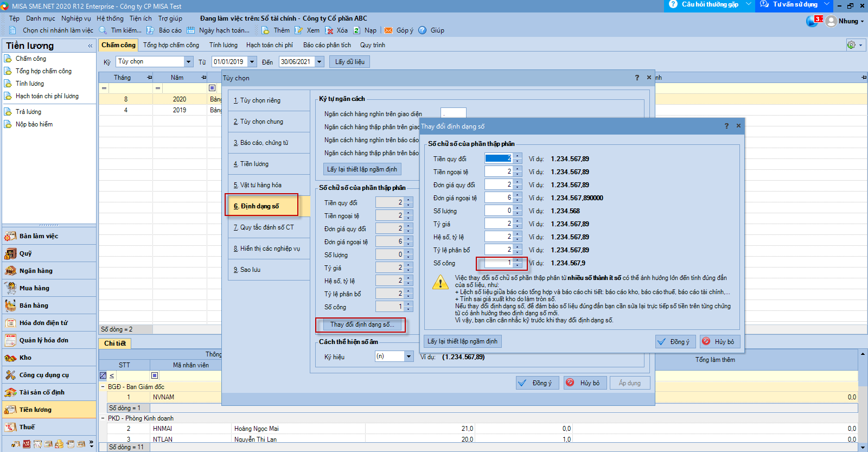Select 4. Tiền lương option tab
The image size is (868, 452).
(268, 164)
